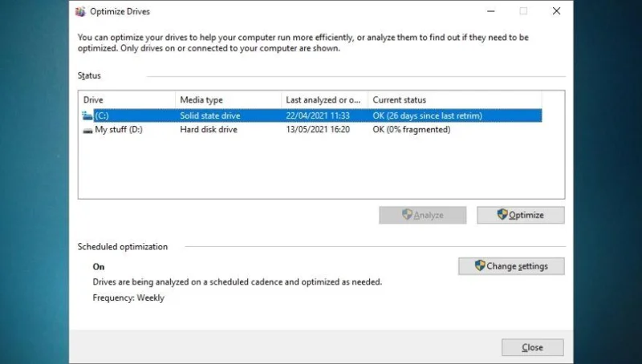Viewport: 642px width, 364px height.
Task: Click the Current status column header
Action: (454, 99)
